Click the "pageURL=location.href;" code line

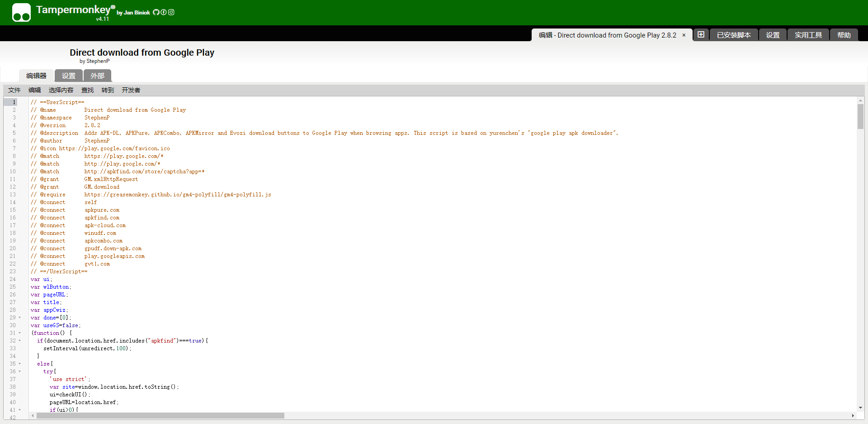point(84,402)
